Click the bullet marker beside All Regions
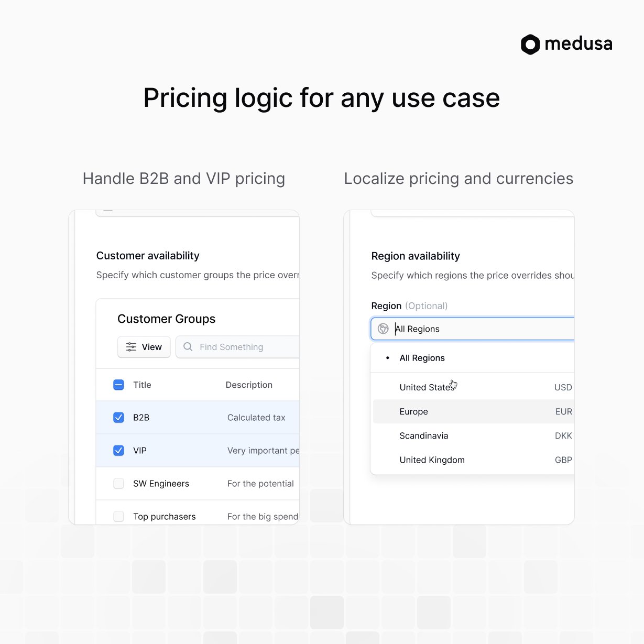 (387, 358)
